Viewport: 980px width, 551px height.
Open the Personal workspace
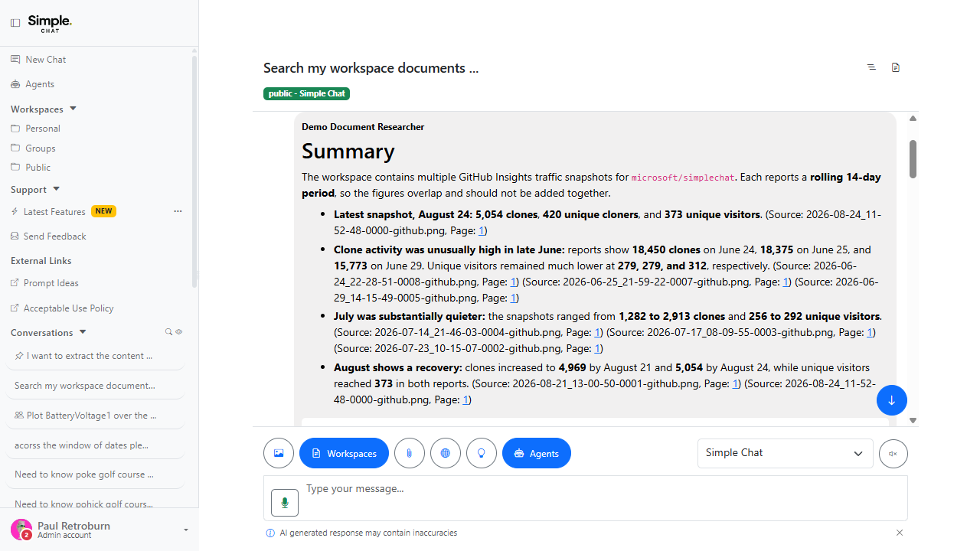tap(43, 129)
